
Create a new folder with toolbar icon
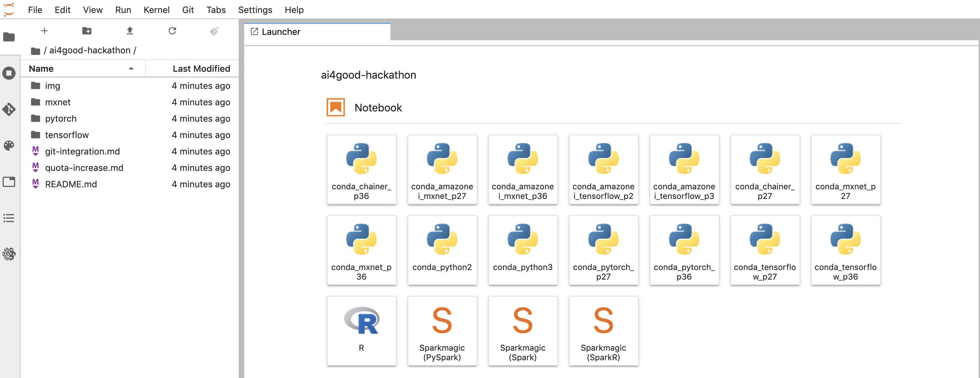(87, 31)
